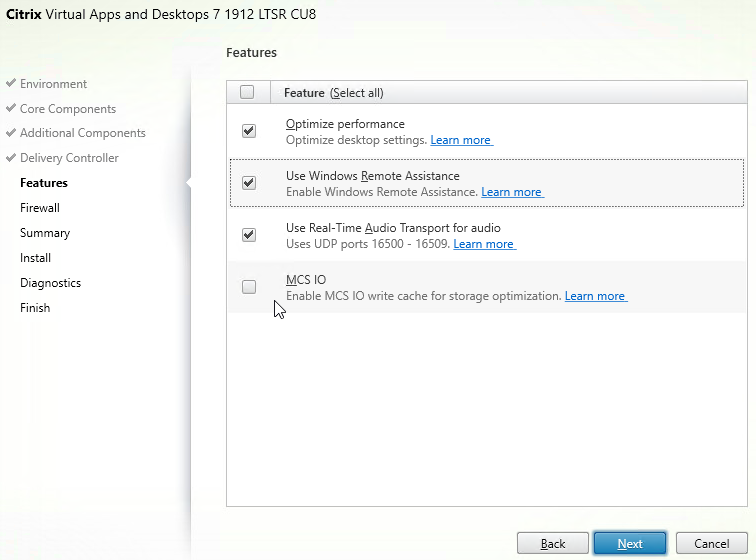Proceed with the Next button
Screen dimensions: 756x560
click(x=630, y=544)
